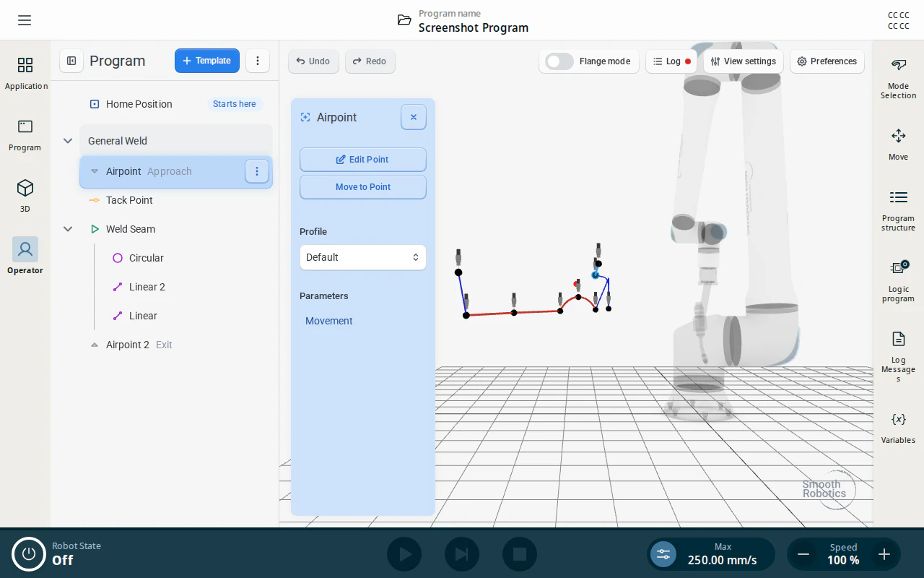Image resolution: width=924 pixels, height=578 pixels.
Task: Switch to the Program sidebar view
Action: point(25,135)
